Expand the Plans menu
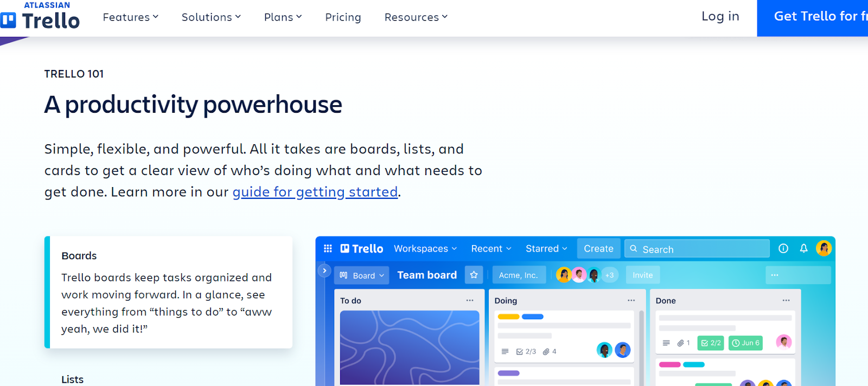 (283, 17)
